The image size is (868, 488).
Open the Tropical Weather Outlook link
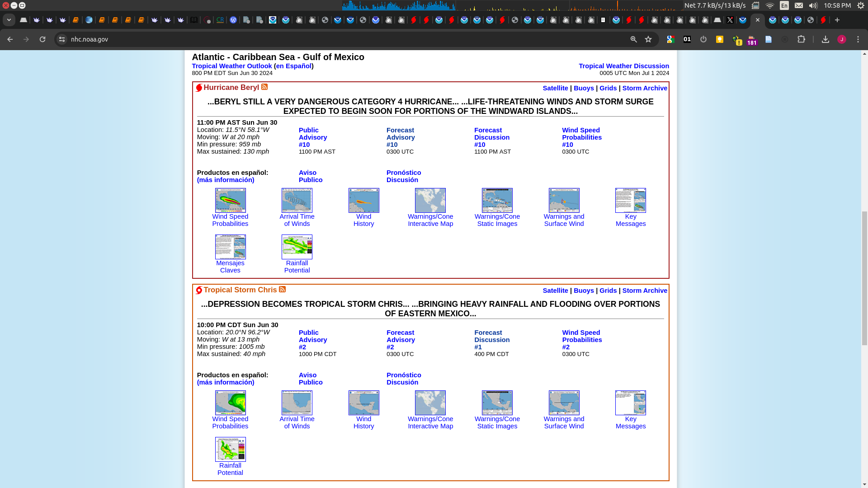click(232, 66)
